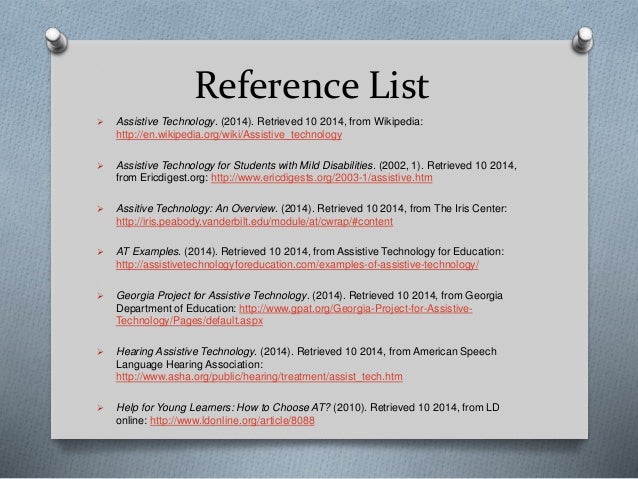Click the Reference List slide title
The width and height of the screenshot is (638, 479).
[x=312, y=85]
